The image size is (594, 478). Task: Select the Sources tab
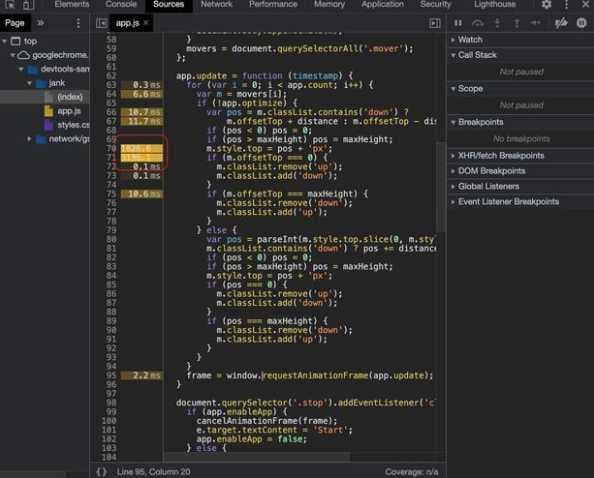click(x=169, y=5)
